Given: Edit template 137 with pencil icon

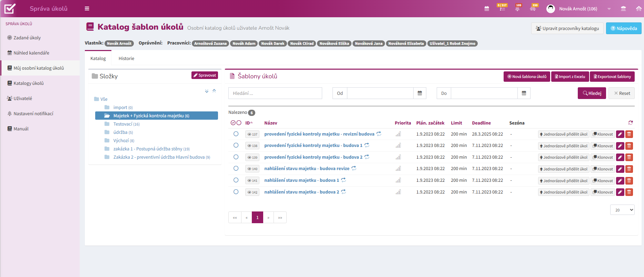Looking at the screenshot, I should click(x=620, y=134).
